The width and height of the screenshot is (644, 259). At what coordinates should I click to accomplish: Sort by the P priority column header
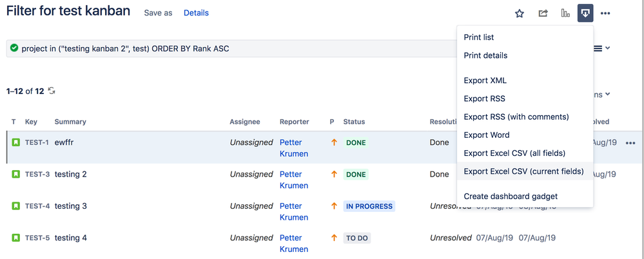point(332,122)
